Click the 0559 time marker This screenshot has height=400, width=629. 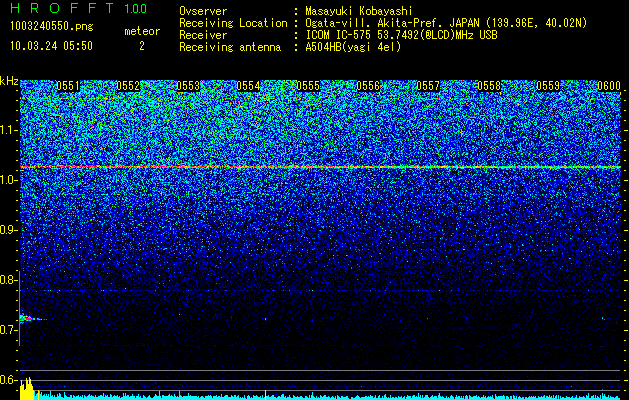click(x=548, y=86)
